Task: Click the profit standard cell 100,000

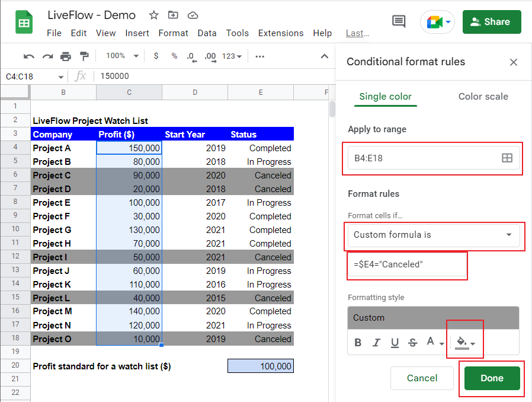Action: pos(261,366)
